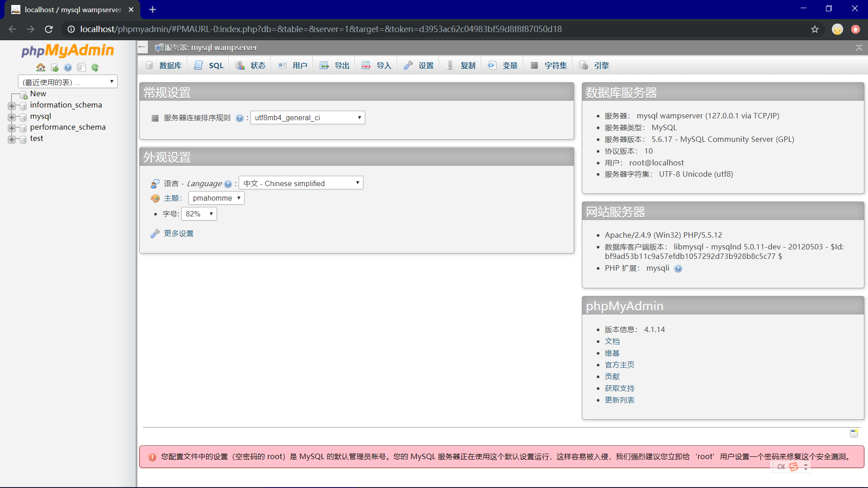Expand the information_schema database node
Viewport: 868px width, 488px height.
click(x=12, y=106)
